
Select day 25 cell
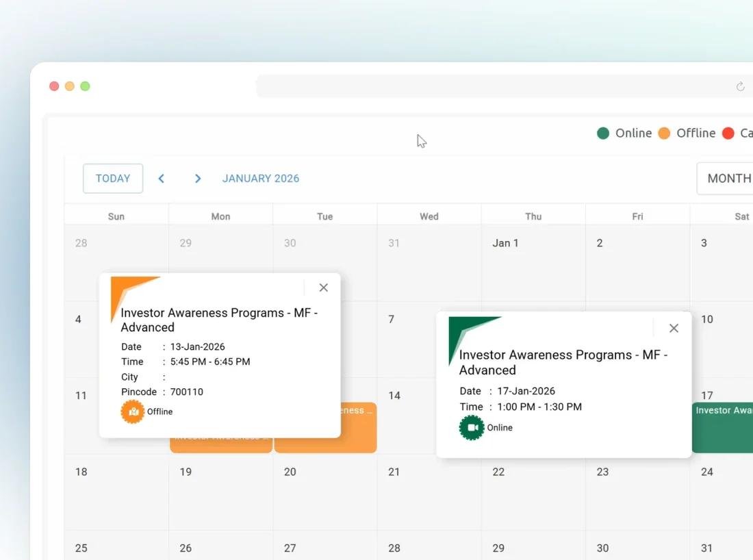click(x=116, y=546)
